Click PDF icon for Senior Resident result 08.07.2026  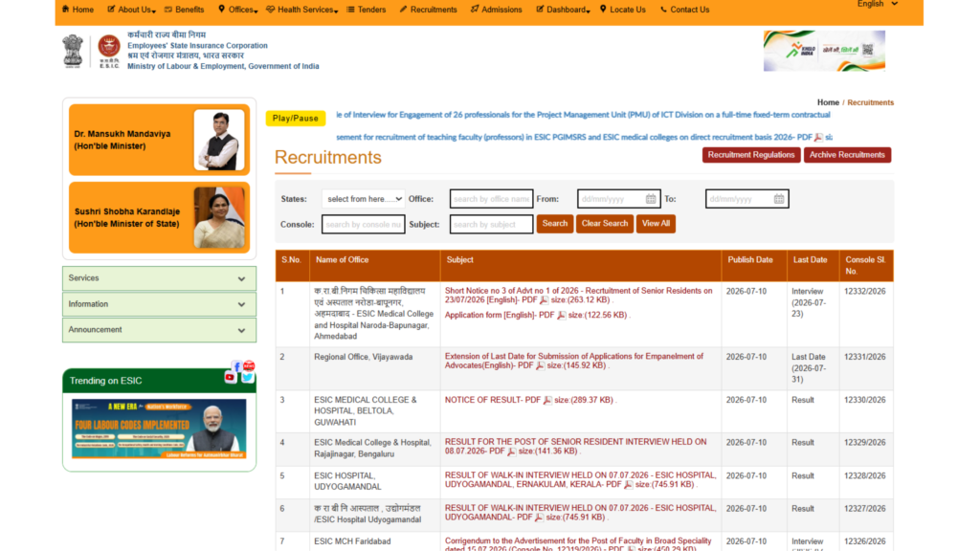coord(511,452)
